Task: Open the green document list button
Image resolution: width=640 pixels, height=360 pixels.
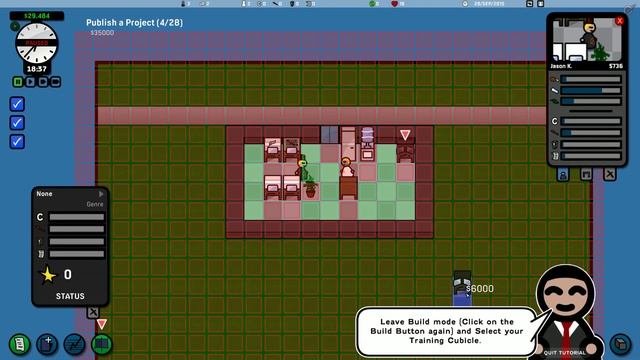Action: [x=19, y=344]
